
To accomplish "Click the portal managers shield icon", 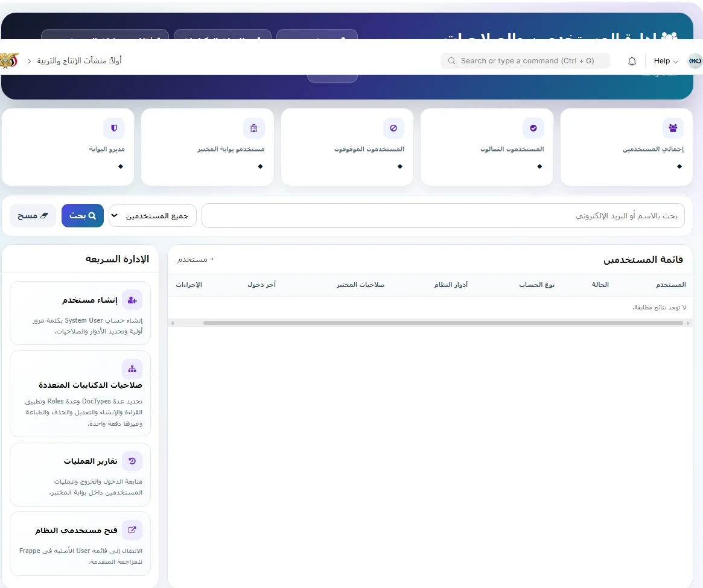I will tap(114, 128).
